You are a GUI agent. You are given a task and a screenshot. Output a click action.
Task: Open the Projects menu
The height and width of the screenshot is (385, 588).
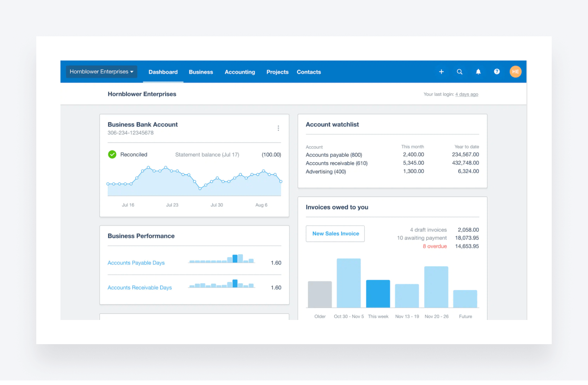277,72
